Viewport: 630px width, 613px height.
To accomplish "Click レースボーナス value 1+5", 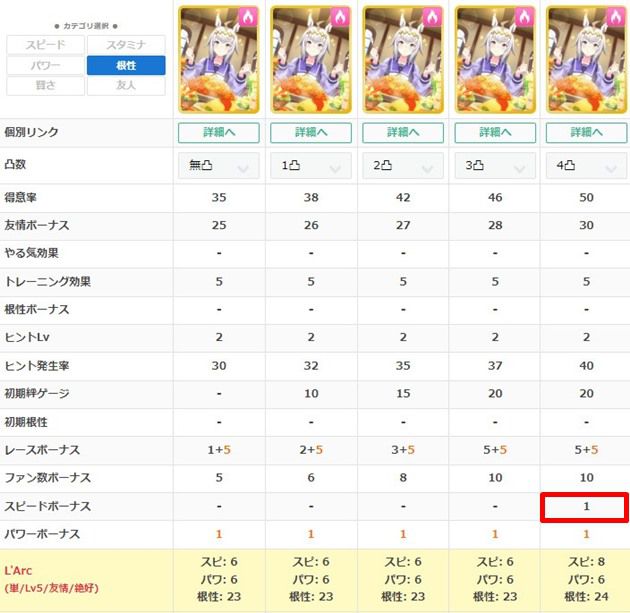I will 219,450.
